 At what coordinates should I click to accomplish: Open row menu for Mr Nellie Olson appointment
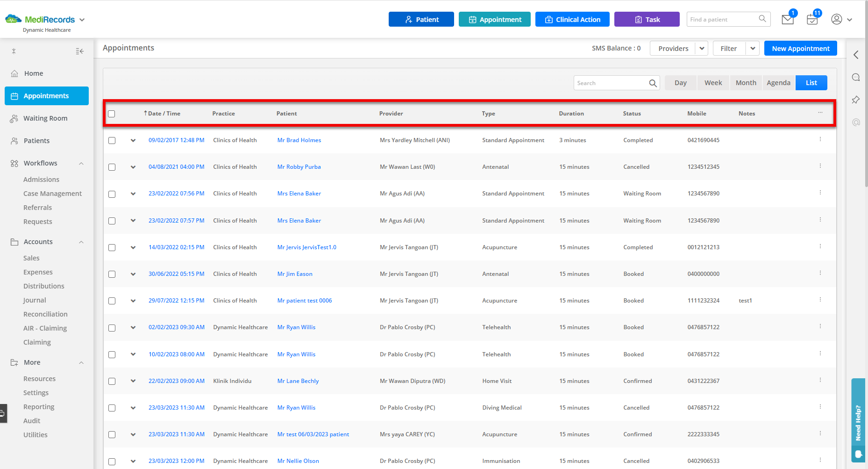coord(820,460)
